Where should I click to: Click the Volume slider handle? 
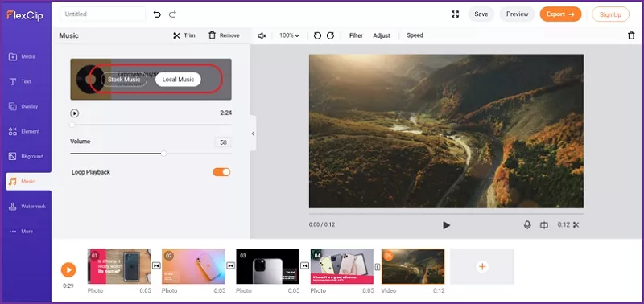pos(164,154)
